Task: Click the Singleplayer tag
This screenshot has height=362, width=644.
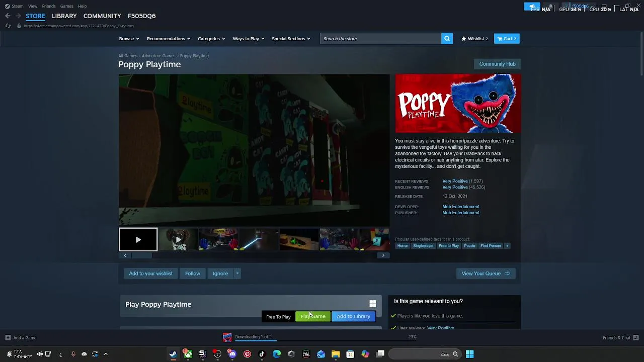Action: (x=423, y=246)
